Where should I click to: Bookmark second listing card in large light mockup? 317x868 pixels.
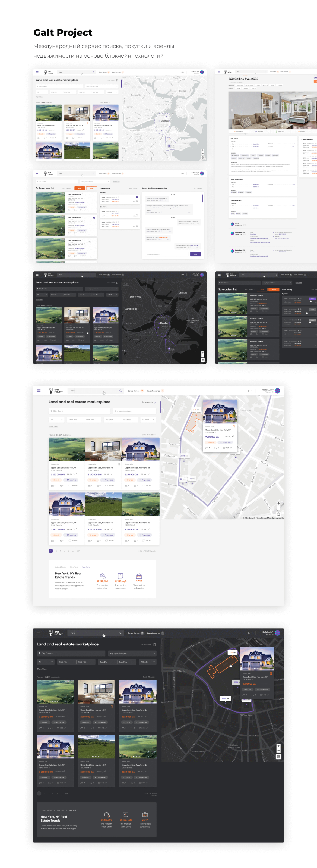pyautogui.click(x=119, y=464)
